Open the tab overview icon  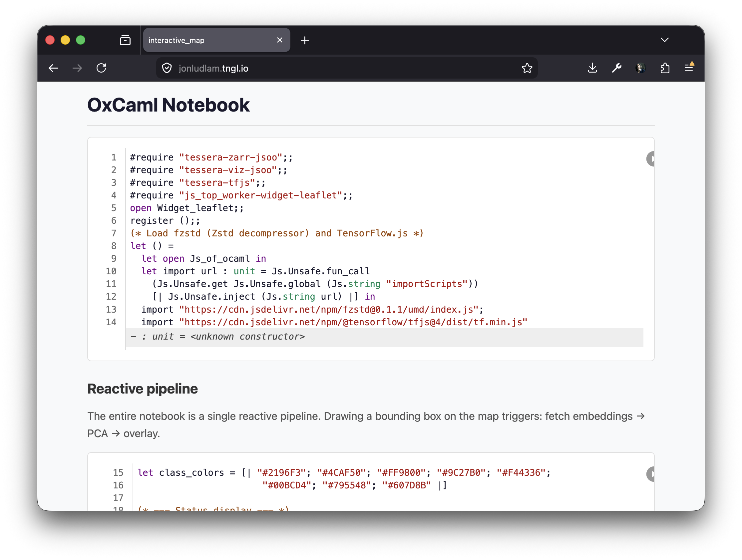(125, 41)
